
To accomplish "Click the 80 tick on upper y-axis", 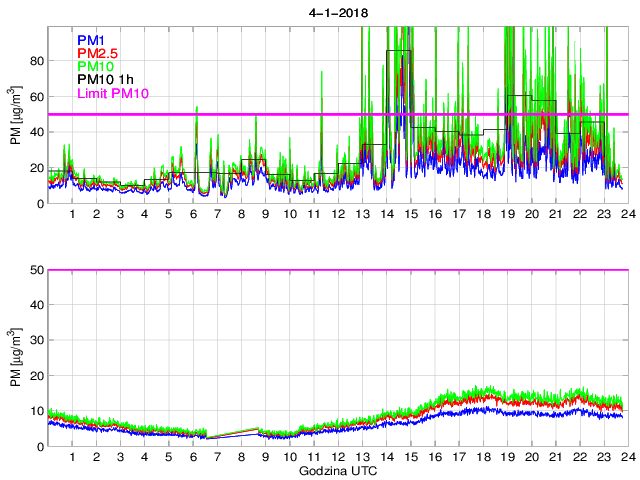I will coord(34,61).
